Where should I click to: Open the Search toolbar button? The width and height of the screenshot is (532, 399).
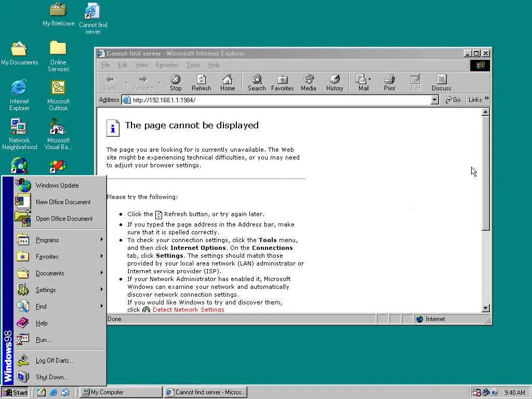[257, 83]
